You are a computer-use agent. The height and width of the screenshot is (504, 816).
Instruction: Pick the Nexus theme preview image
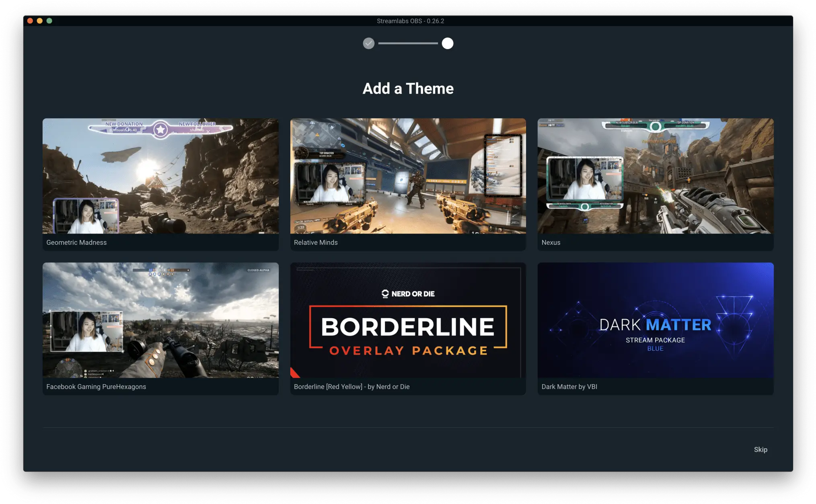(x=656, y=176)
